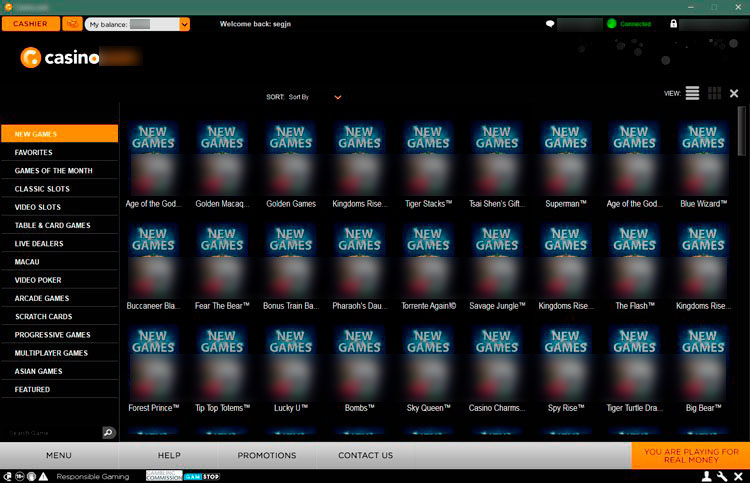Open the Blue Wizard game
The height and width of the screenshot is (483, 750).
pyautogui.click(x=703, y=165)
